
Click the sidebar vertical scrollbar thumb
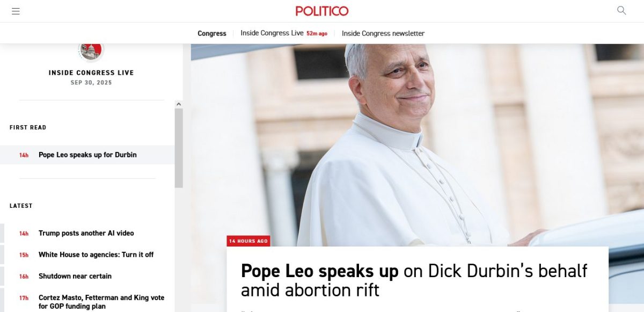[x=179, y=148]
